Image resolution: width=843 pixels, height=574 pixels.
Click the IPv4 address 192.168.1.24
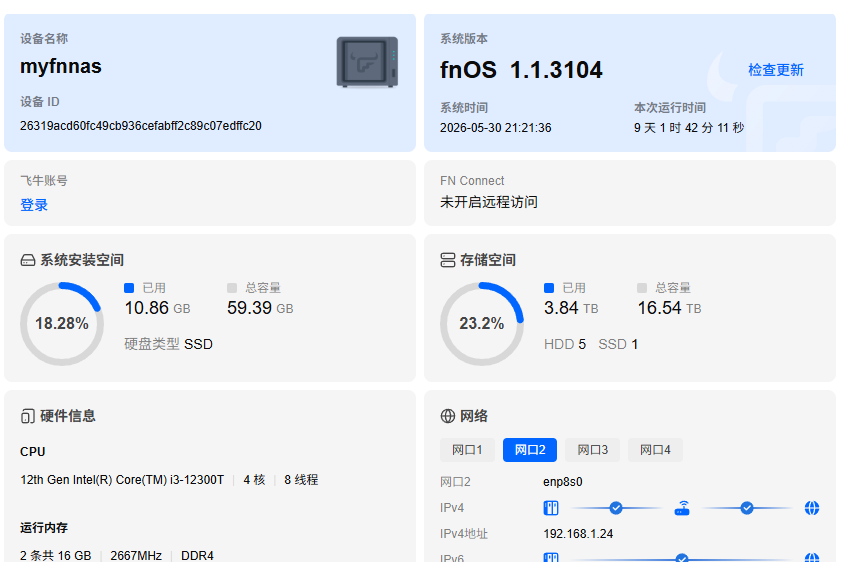click(x=578, y=534)
